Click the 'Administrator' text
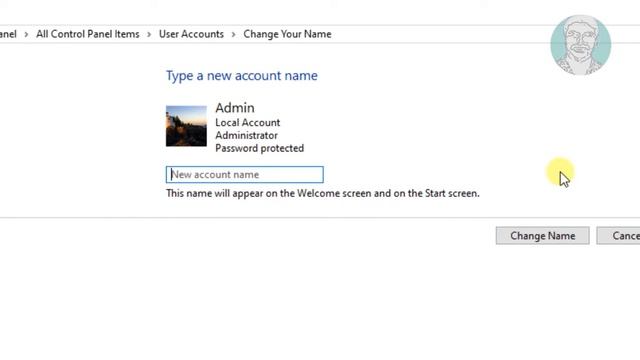This screenshot has height=360, width=640. [x=247, y=135]
